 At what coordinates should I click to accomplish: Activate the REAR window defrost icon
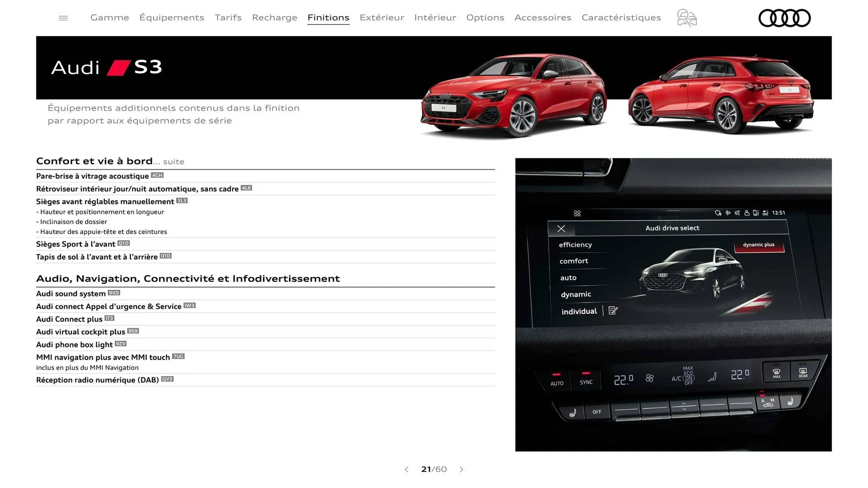[x=803, y=371]
